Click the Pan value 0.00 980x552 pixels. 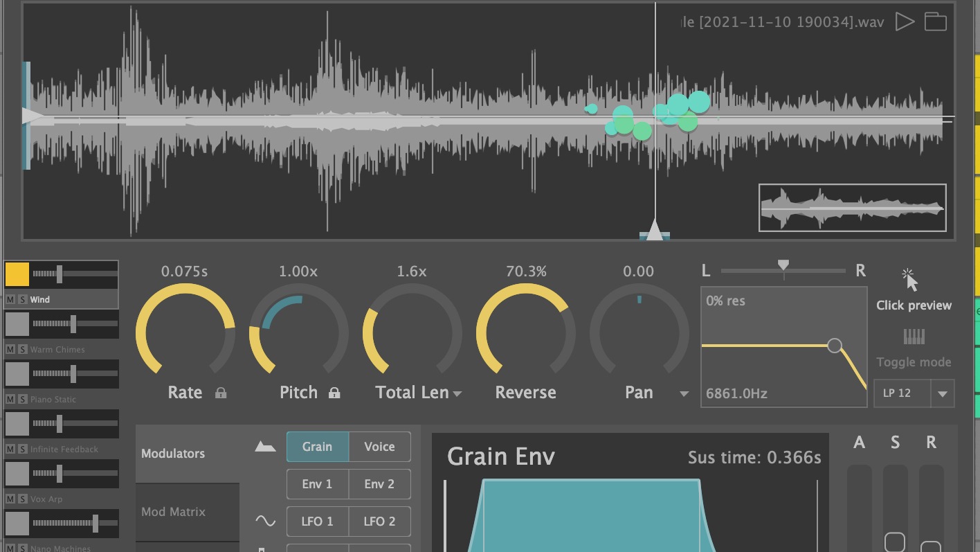(x=639, y=271)
